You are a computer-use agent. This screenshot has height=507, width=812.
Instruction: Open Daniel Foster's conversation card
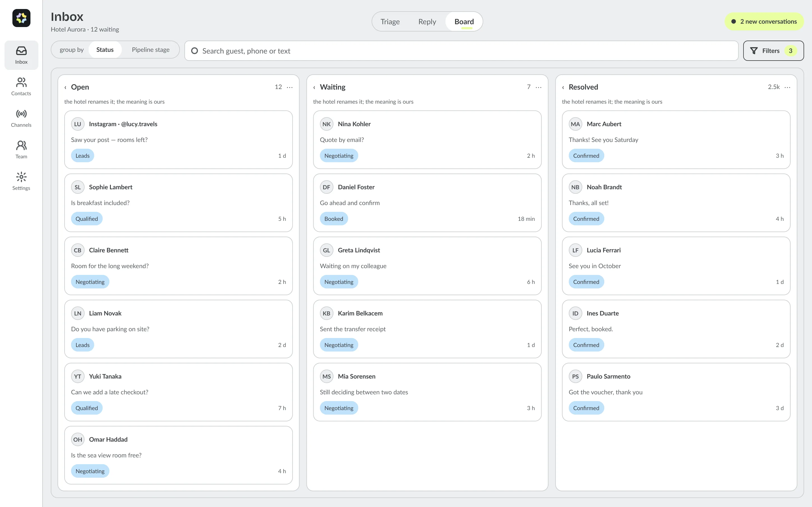(x=427, y=203)
